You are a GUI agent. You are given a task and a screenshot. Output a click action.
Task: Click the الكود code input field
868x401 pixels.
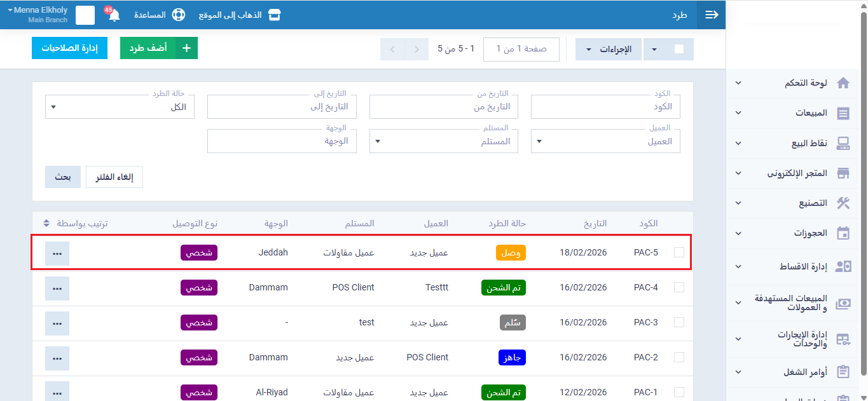(605, 107)
